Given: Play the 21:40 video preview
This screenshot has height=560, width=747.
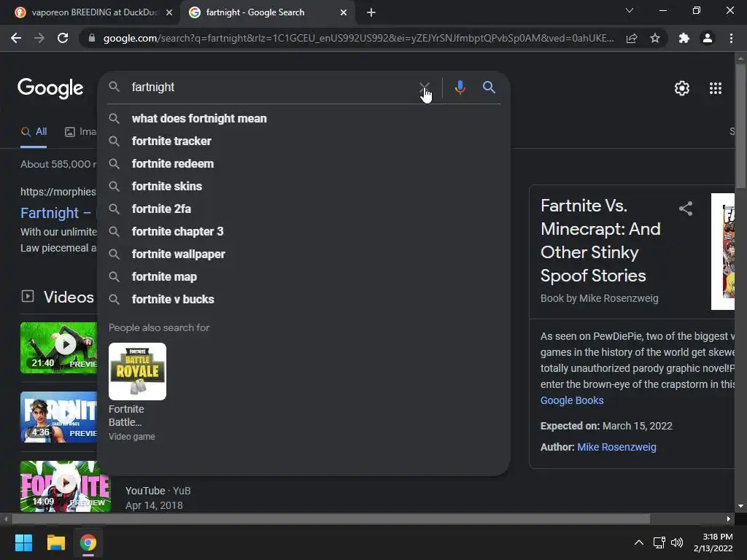Looking at the screenshot, I should pos(58,348).
